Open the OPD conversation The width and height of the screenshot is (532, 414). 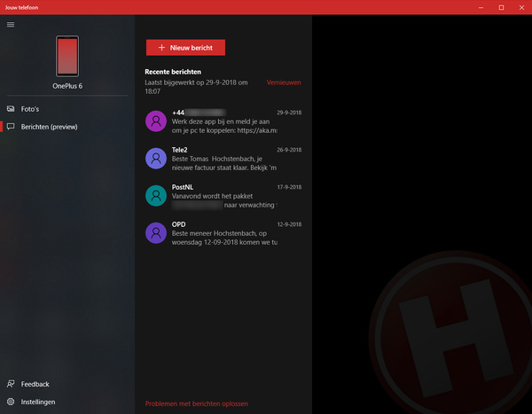[x=223, y=233]
